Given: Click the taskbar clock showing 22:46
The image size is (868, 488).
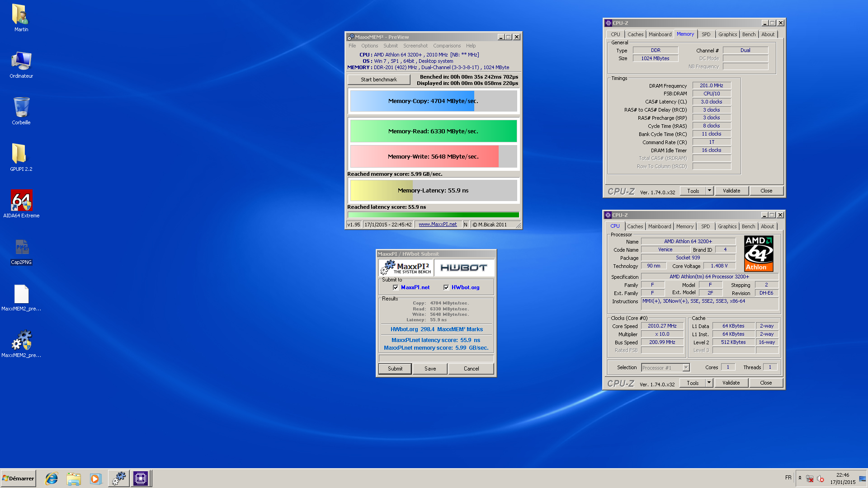Looking at the screenshot, I should tap(843, 479).
